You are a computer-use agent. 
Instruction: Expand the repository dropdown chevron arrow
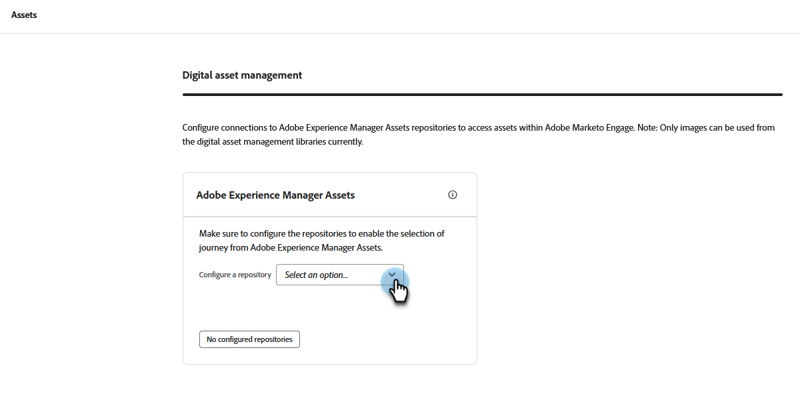(x=392, y=275)
